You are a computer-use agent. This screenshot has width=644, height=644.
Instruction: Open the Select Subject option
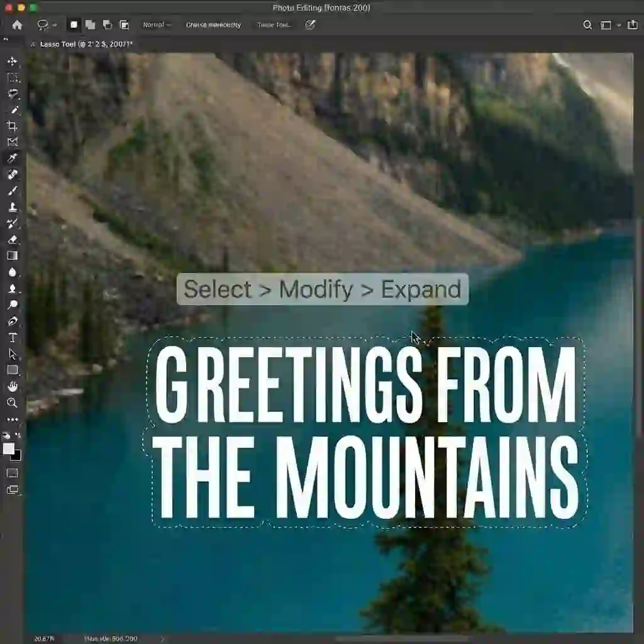click(x=214, y=25)
